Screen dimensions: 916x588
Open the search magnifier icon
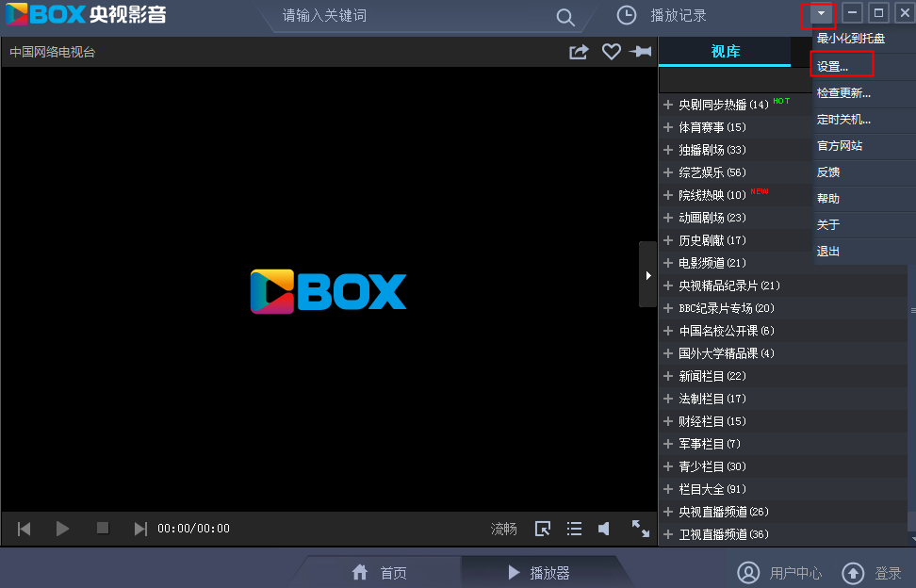tap(564, 17)
